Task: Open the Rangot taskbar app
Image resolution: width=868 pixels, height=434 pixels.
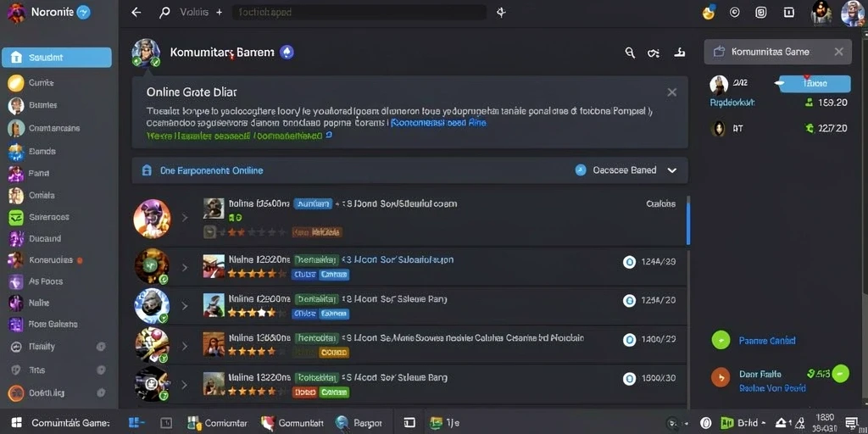Action: (x=359, y=423)
